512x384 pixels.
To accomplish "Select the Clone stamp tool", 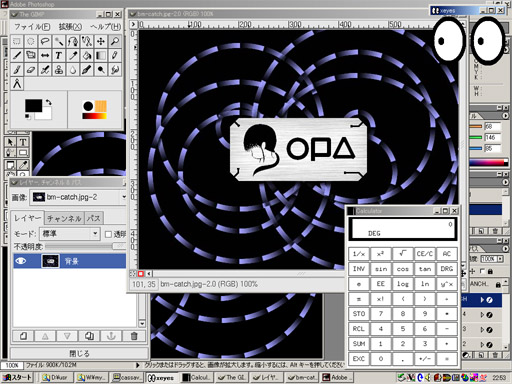I will pos(59,69).
